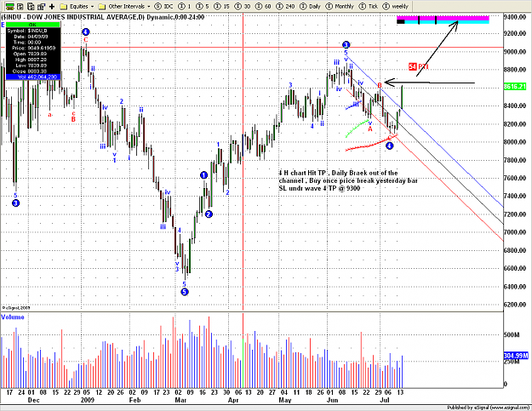Click the blue E marker beside OK
This screenshot has height=411, width=532.
tap(3, 25)
